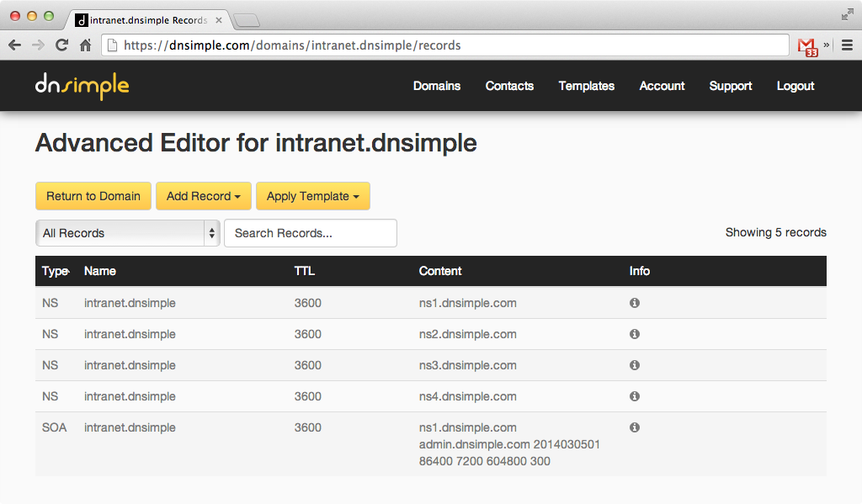Toggle fullscreen with window expand arrows
Screen dimensions: 862x504
coord(847,15)
